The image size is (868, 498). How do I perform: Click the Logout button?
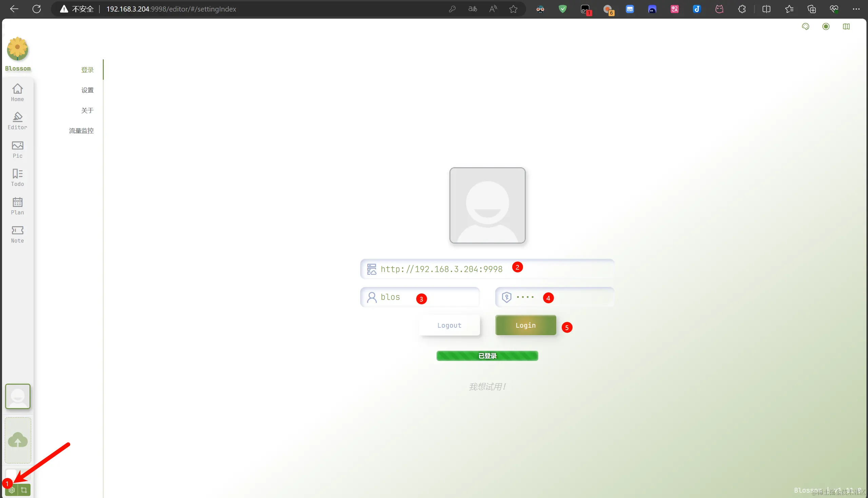click(x=449, y=325)
